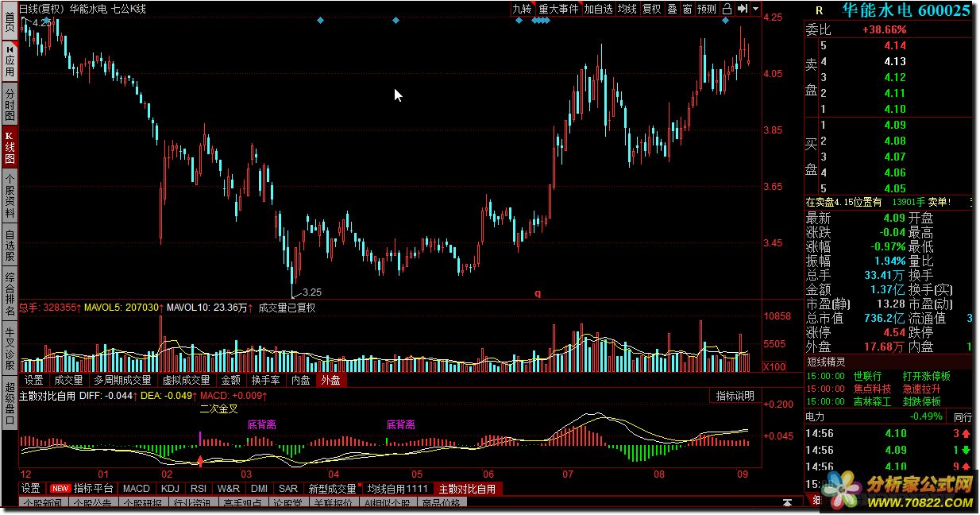The width and height of the screenshot is (980, 515).
Task: Click stock title 华能水电 600025
Action: pyautogui.click(x=906, y=10)
